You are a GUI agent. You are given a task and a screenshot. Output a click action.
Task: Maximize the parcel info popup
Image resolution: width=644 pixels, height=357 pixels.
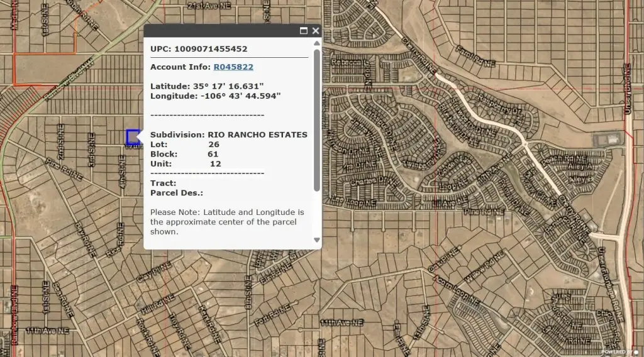[x=304, y=31]
